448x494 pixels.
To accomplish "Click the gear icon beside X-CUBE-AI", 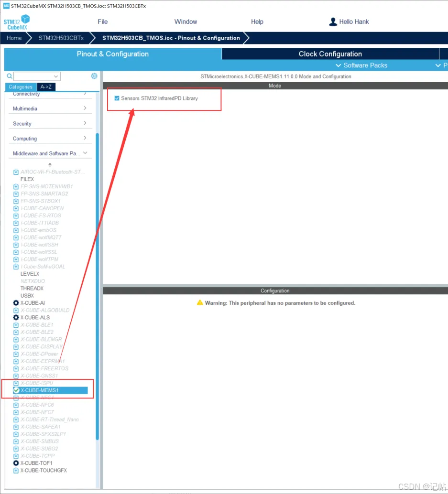I will 16,303.
